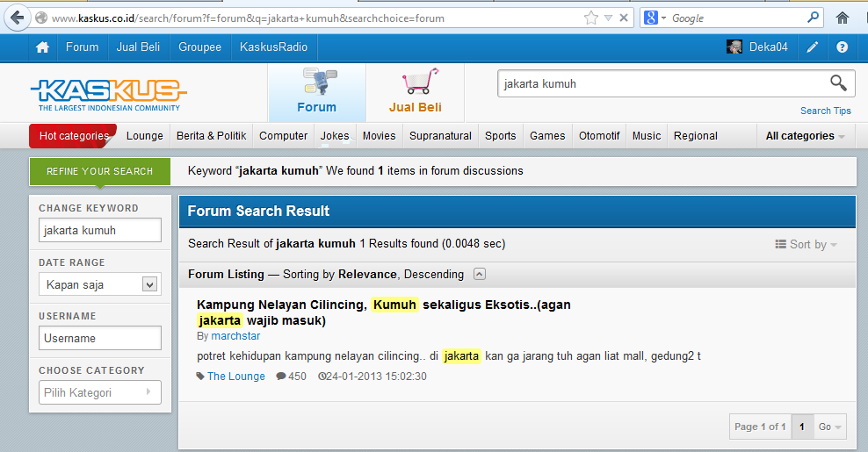
Task: Collapse the Forum Listing sort panel
Action: (x=480, y=274)
